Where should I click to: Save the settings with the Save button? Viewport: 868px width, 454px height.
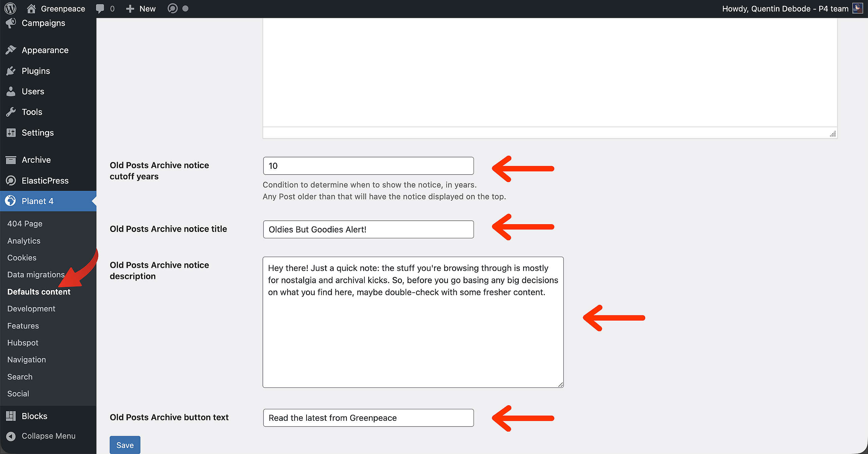point(125,445)
